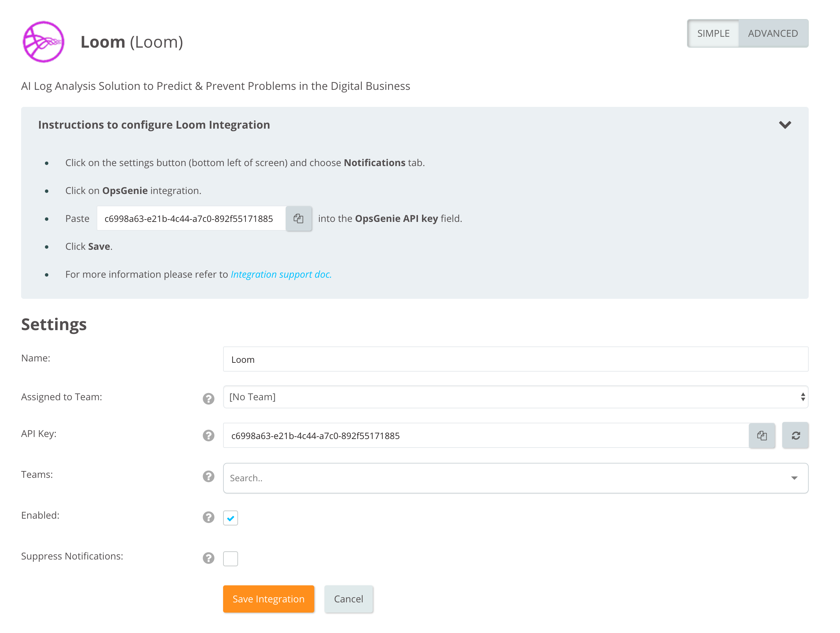840x633 pixels.
Task: Click the Cancel button
Action: (x=348, y=599)
